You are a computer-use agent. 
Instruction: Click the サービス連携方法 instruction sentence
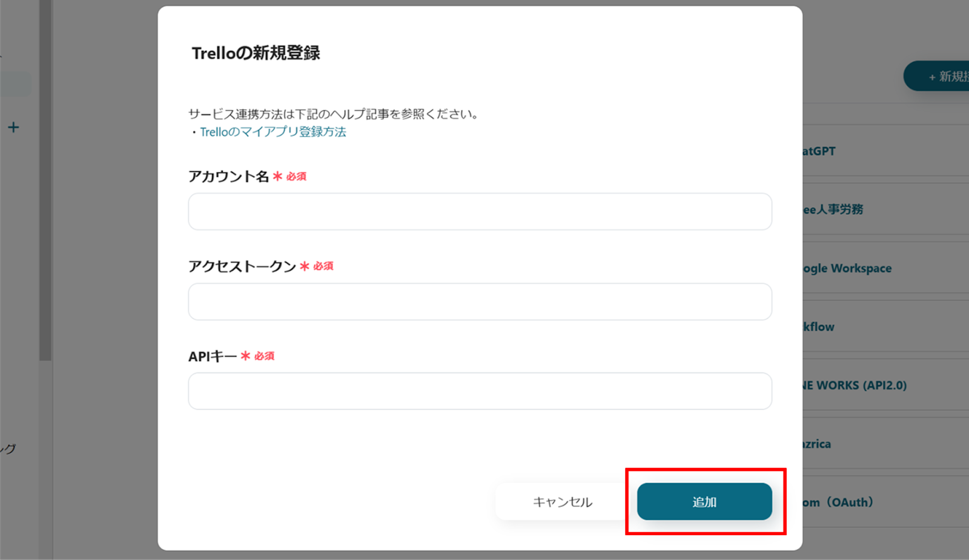334,114
